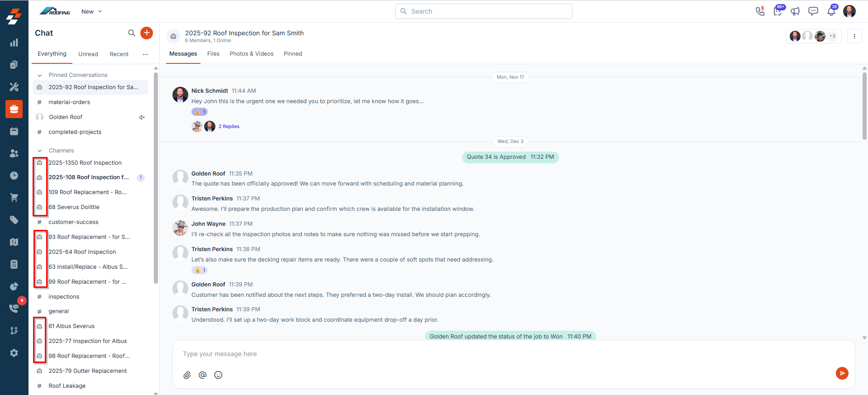The image size is (868, 395).
Task: Open the megaphone announcements icon
Action: (x=795, y=11)
